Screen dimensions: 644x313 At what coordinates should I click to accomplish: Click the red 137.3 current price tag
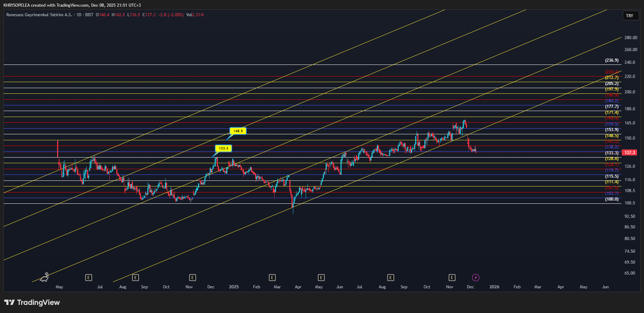pyautogui.click(x=630, y=153)
